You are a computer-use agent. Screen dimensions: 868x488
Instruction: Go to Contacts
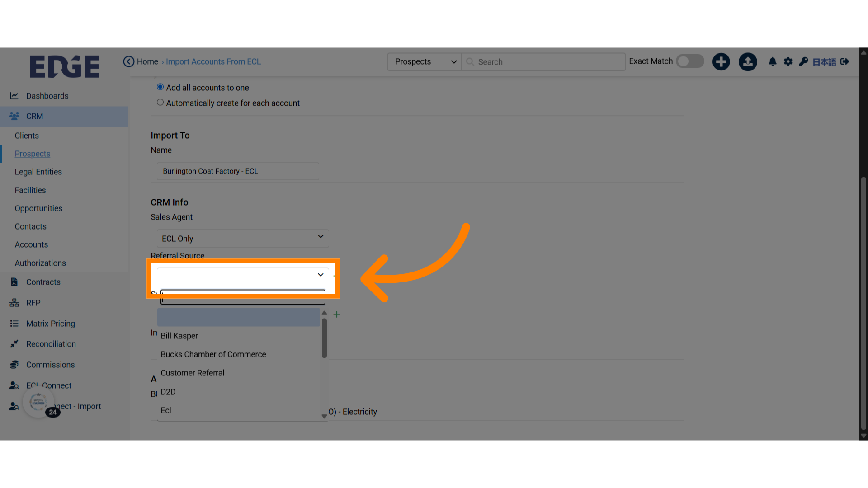30,226
